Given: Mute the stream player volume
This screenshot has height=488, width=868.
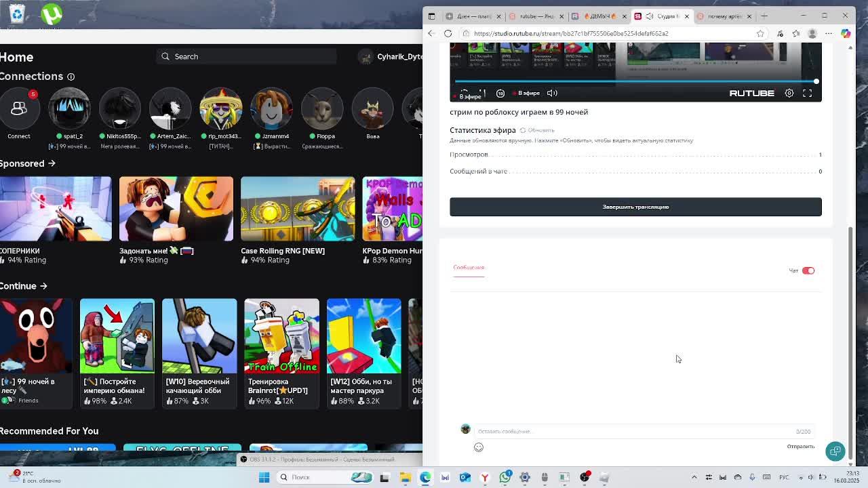Looking at the screenshot, I should [x=552, y=93].
